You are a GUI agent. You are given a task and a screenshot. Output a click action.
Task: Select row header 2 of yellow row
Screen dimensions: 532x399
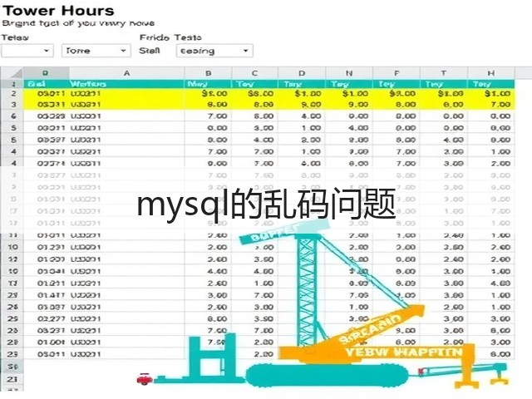click(x=13, y=94)
